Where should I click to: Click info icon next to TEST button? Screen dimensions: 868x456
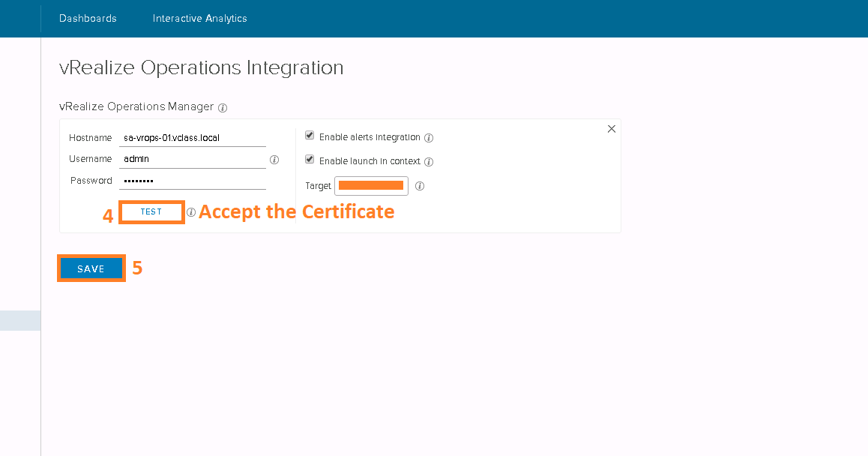191,212
